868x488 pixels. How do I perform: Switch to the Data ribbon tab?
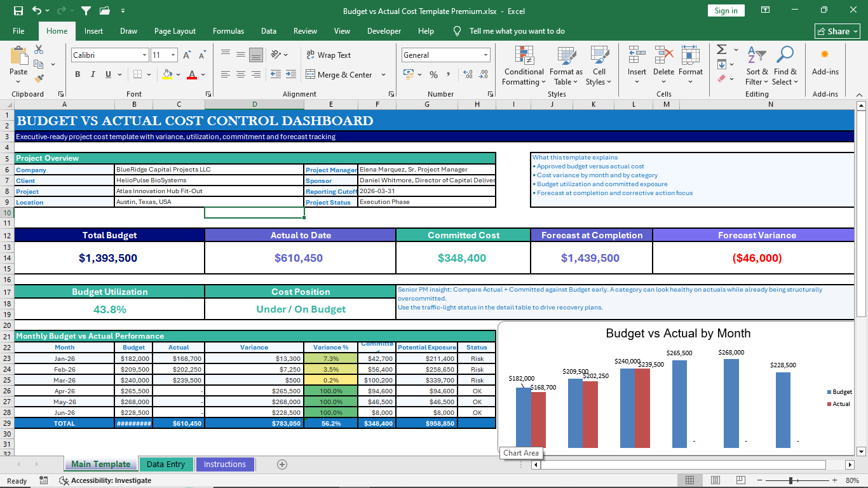tap(268, 31)
